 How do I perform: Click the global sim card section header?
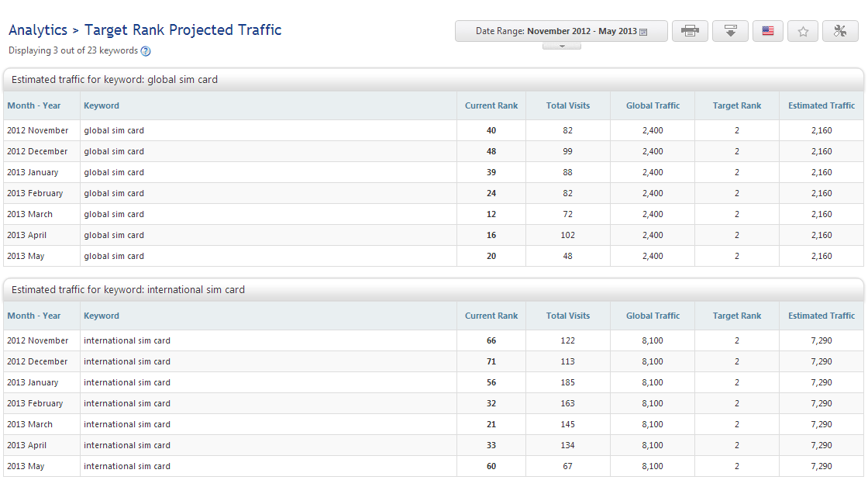pyautogui.click(x=115, y=79)
